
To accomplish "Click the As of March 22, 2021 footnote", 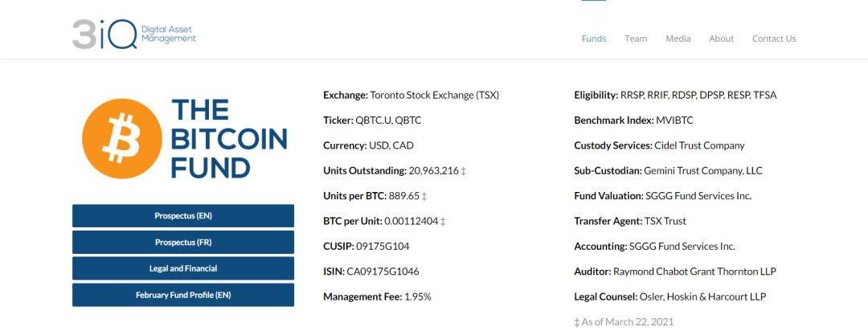I will (624, 321).
